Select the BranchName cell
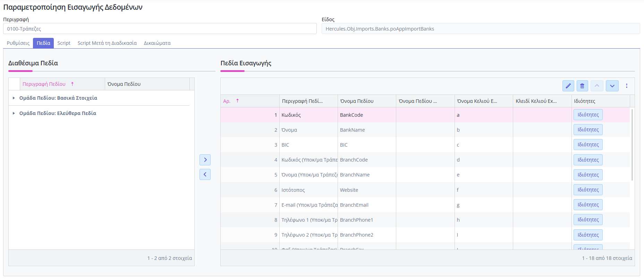The image size is (644, 279). 367,175
